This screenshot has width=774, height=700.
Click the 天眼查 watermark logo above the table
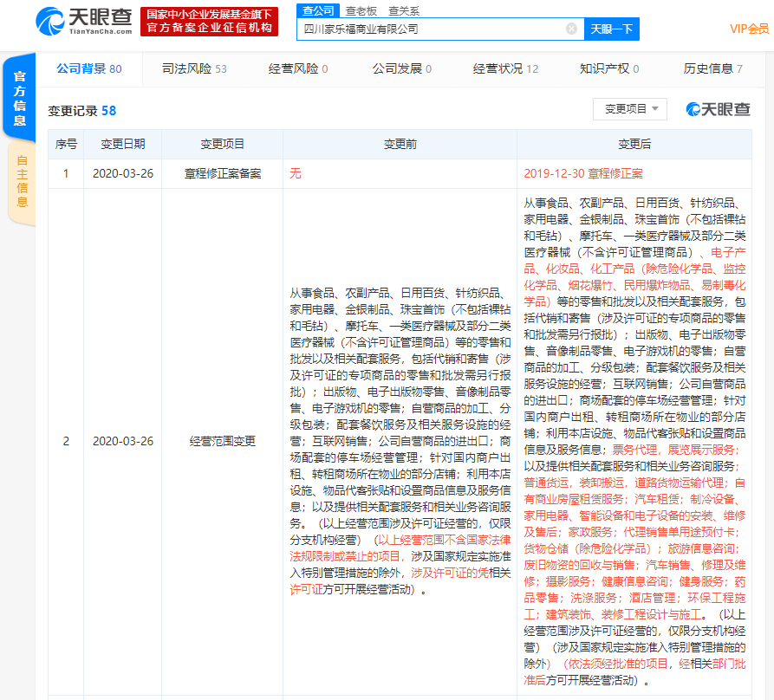(x=718, y=109)
